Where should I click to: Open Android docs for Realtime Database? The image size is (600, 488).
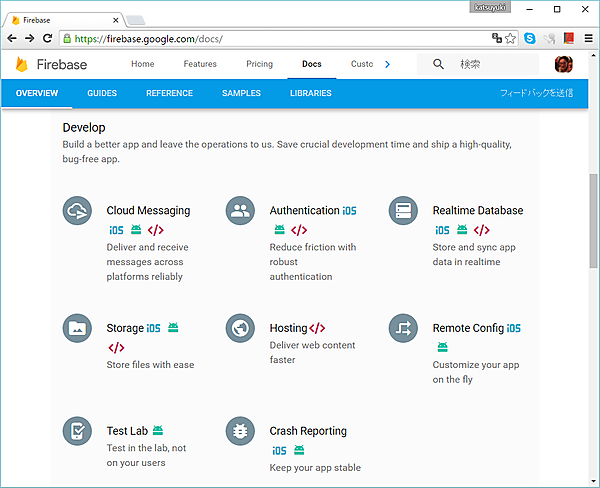pos(462,229)
